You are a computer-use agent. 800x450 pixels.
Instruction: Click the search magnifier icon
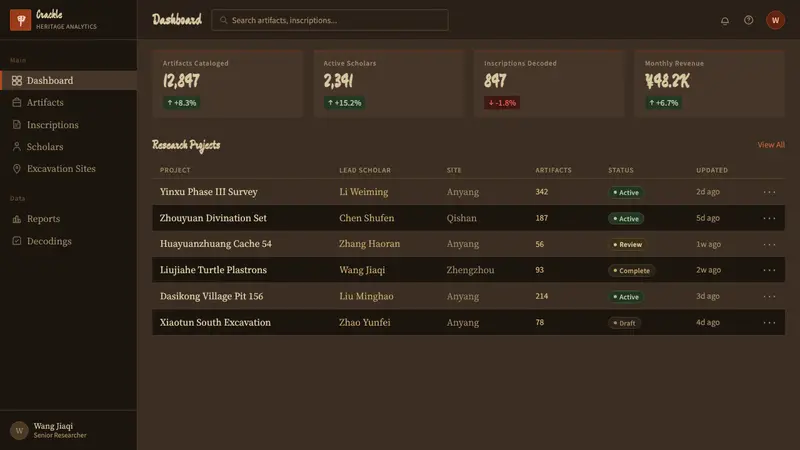(x=223, y=20)
